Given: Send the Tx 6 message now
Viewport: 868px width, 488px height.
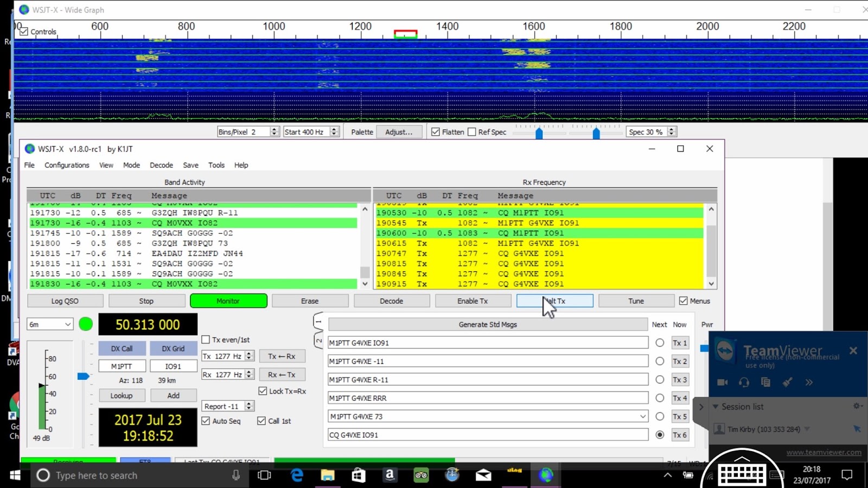Looking at the screenshot, I should (680, 435).
